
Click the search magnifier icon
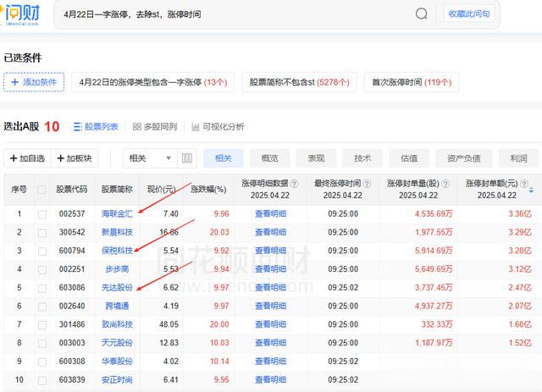pos(422,14)
